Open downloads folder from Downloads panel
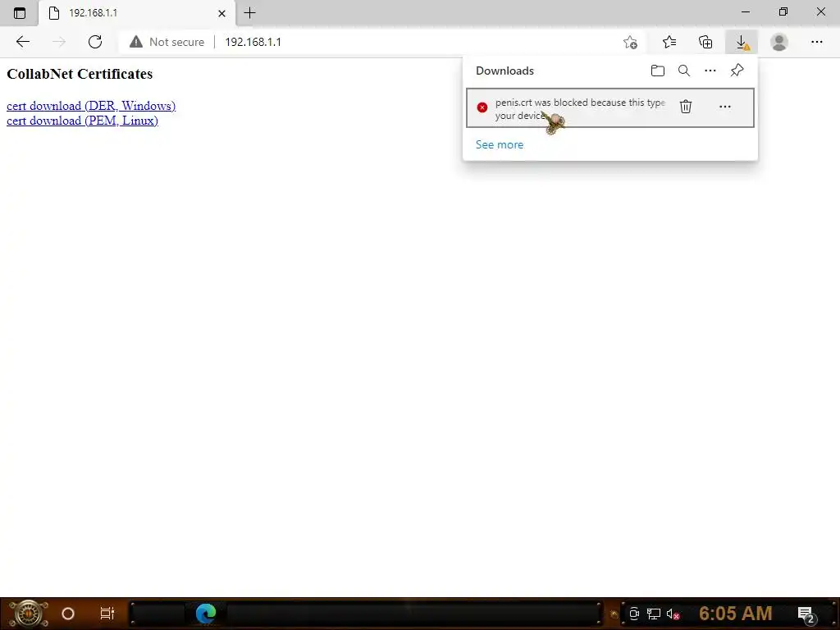Image resolution: width=840 pixels, height=630 pixels. [x=658, y=71]
